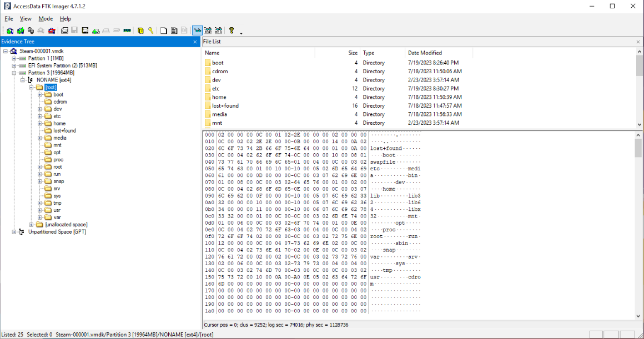Select the snap folder in Evidence Tree

[58, 181]
